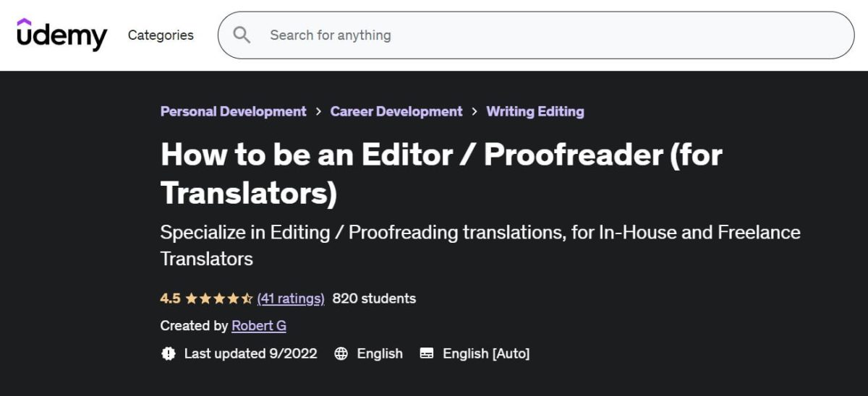
Task: Focus the "Search for anything" field
Action: [x=536, y=35]
